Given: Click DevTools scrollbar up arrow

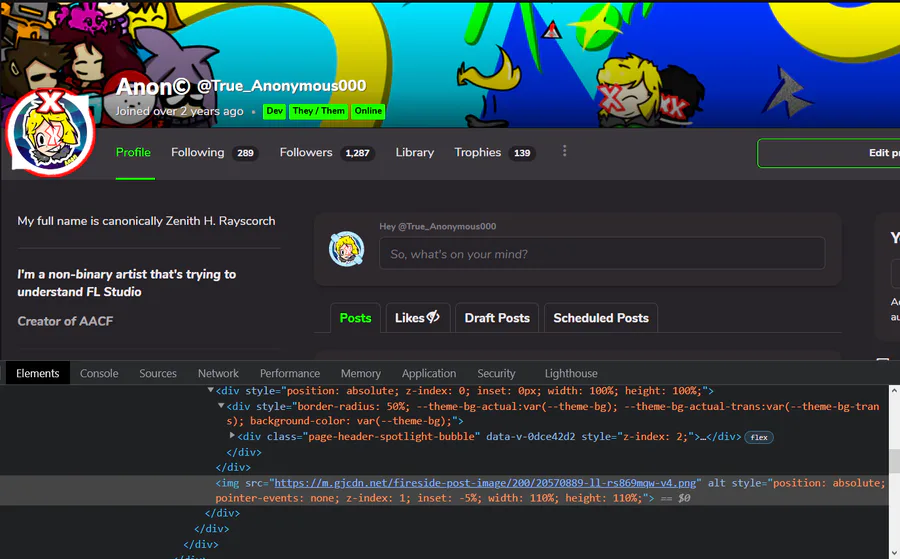Looking at the screenshot, I should [x=894, y=390].
